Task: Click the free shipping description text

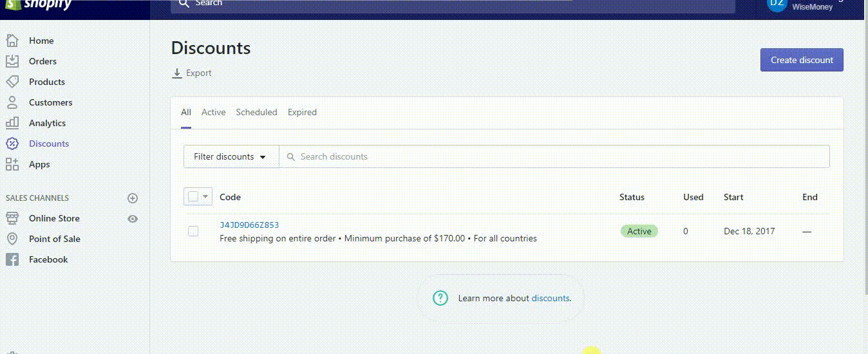Action: tap(378, 238)
